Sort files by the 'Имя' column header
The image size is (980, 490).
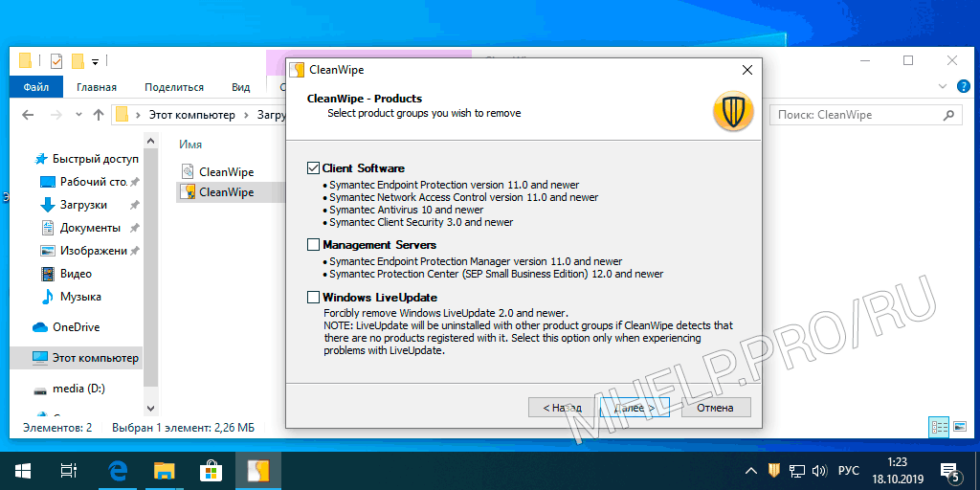(190, 145)
